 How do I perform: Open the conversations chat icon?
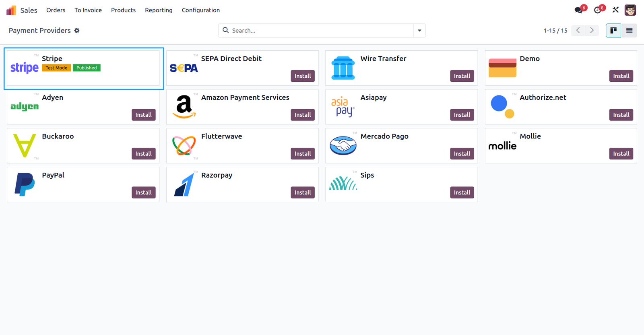578,10
